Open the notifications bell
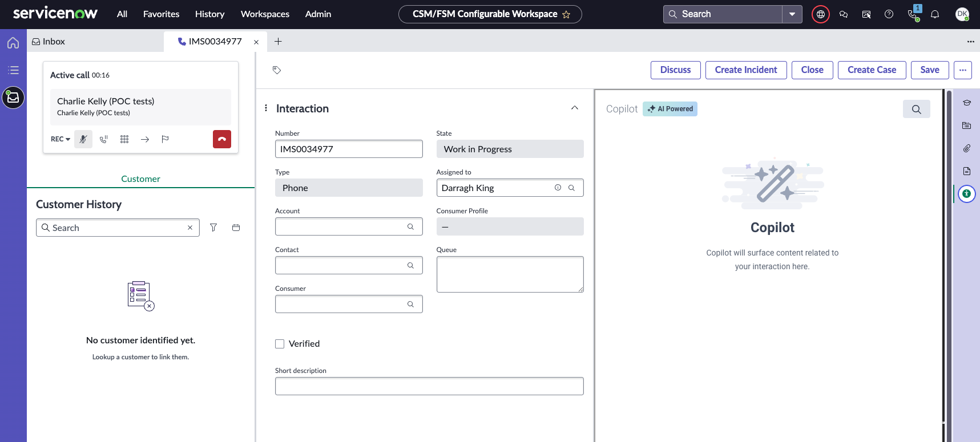Image resolution: width=980 pixels, height=442 pixels. coord(935,14)
